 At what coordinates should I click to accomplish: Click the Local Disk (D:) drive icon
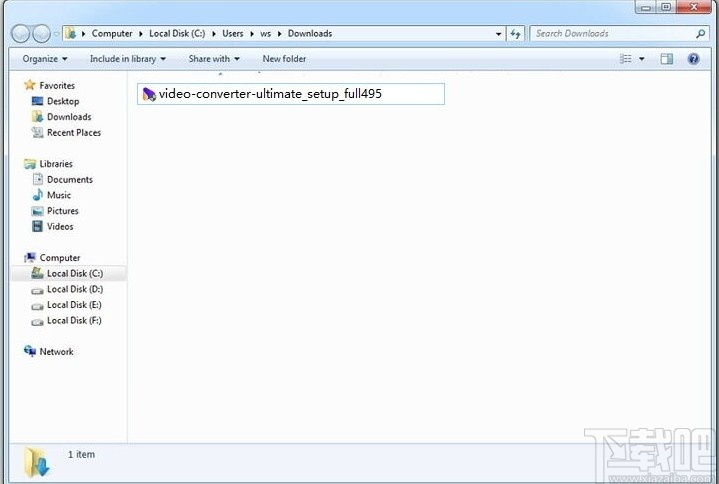pos(37,291)
